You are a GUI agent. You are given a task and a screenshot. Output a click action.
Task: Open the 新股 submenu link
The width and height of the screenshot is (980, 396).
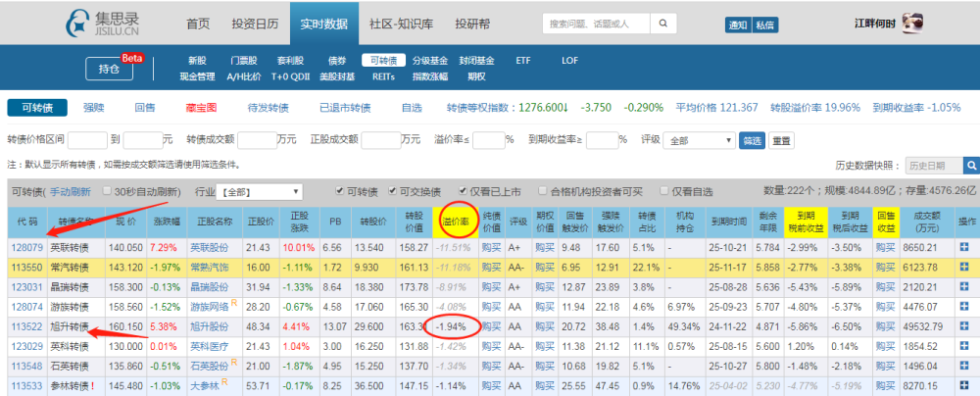tap(197, 61)
